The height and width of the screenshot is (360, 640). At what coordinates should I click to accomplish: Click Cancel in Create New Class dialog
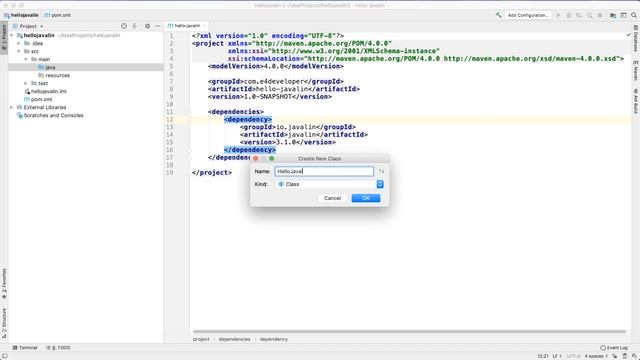pos(332,198)
